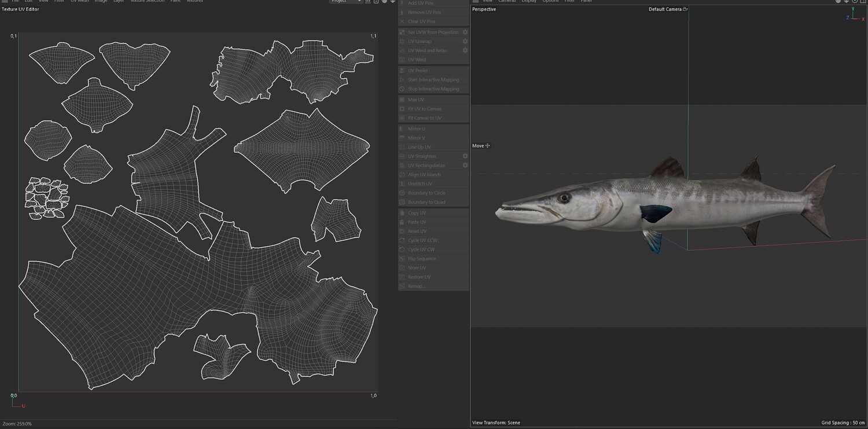Run Set UVW from Projection
This screenshot has height=429, width=868.
(x=433, y=32)
